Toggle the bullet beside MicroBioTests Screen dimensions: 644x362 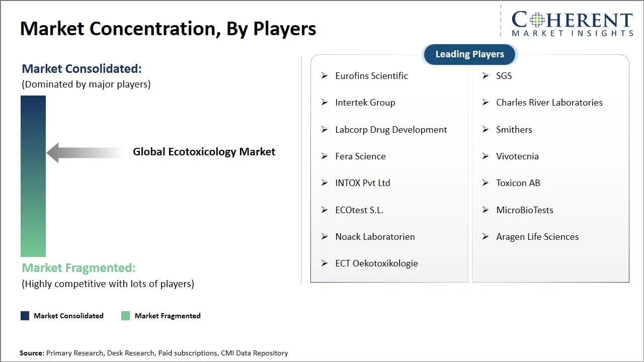coord(485,210)
